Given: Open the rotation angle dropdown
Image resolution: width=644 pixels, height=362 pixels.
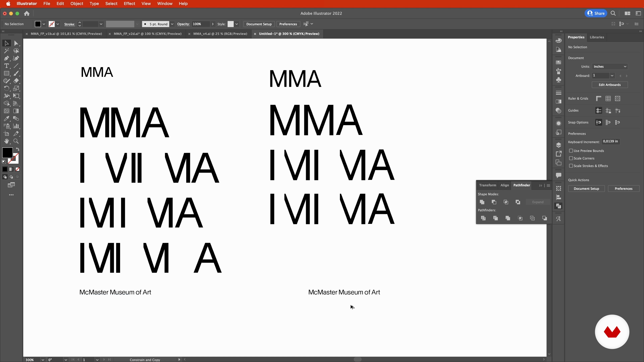Looking at the screenshot, I should [66, 360].
